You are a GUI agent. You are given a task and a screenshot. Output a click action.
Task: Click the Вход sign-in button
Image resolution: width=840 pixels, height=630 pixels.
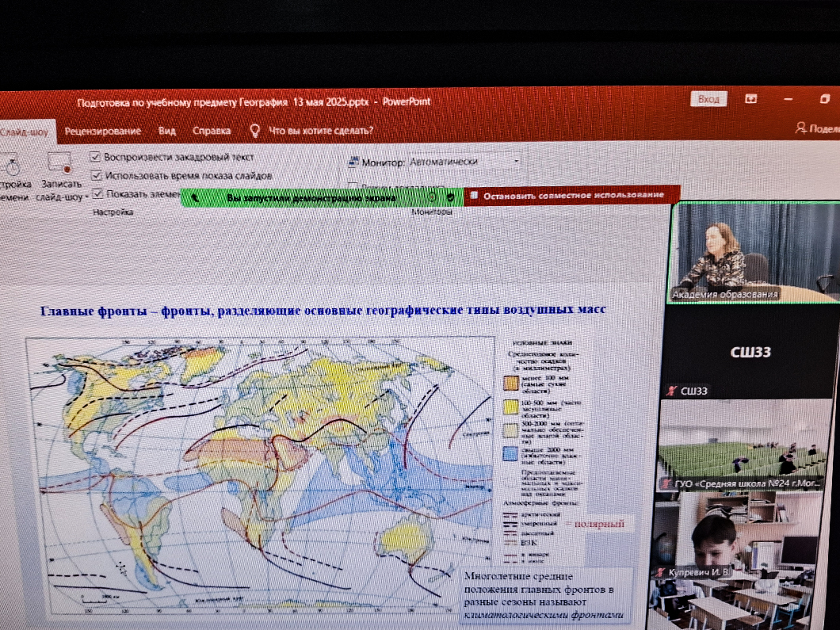tap(708, 99)
